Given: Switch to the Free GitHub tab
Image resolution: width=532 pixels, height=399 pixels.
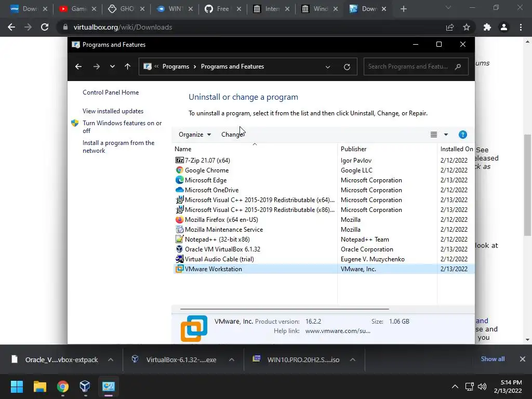Looking at the screenshot, I should pos(223,9).
